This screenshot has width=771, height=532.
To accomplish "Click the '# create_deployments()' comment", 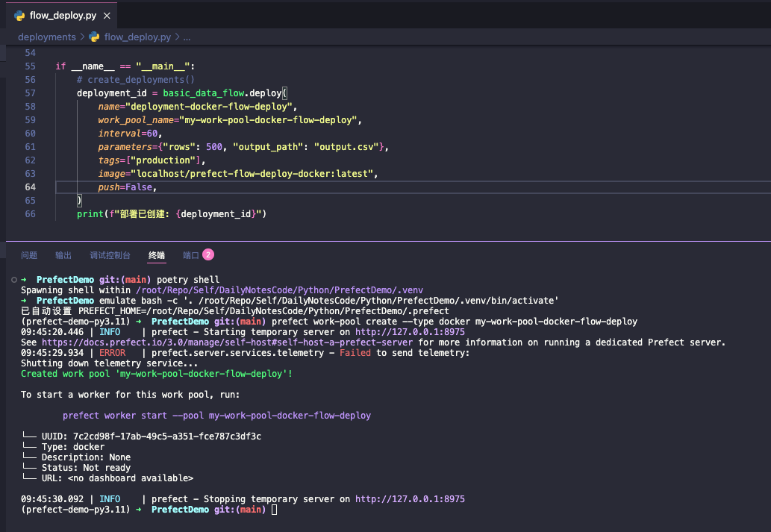I will pyautogui.click(x=136, y=80).
